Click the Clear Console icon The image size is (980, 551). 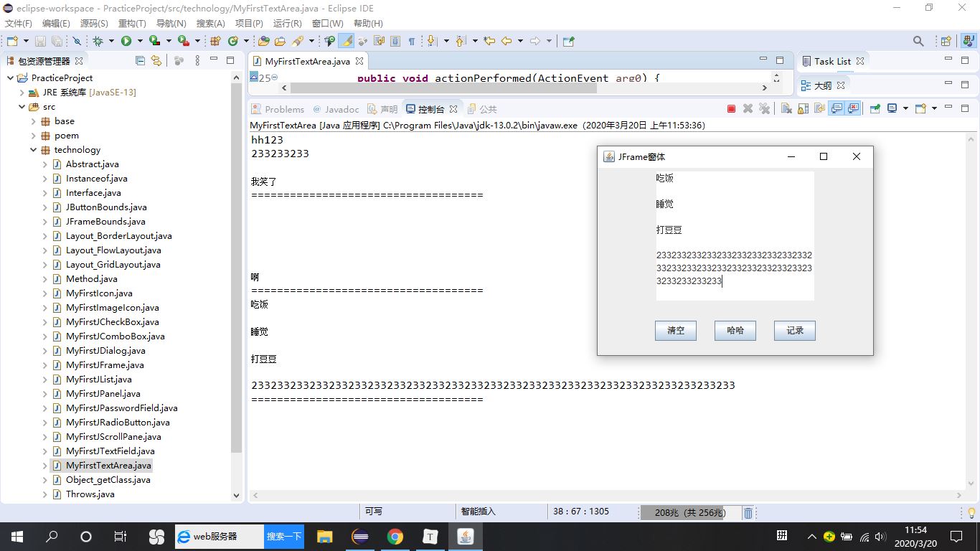pyautogui.click(x=786, y=108)
